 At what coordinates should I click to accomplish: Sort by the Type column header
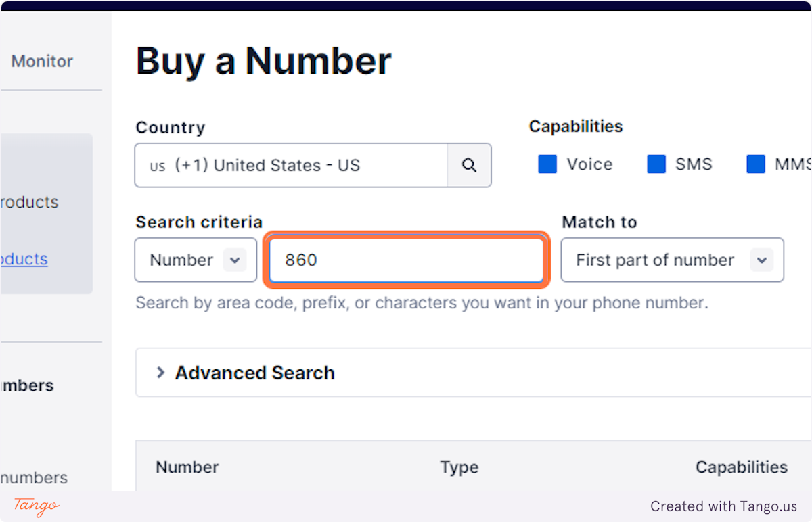pyautogui.click(x=459, y=467)
